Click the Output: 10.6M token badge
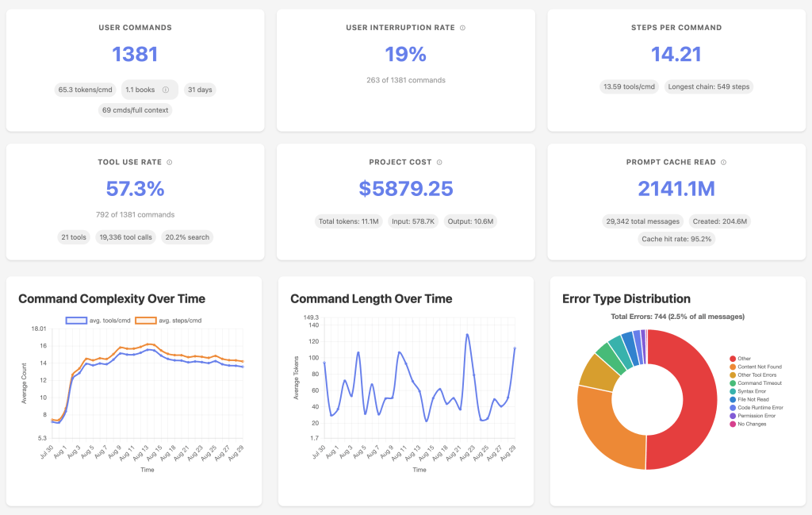 pyautogui.click(x=470, y=221)
